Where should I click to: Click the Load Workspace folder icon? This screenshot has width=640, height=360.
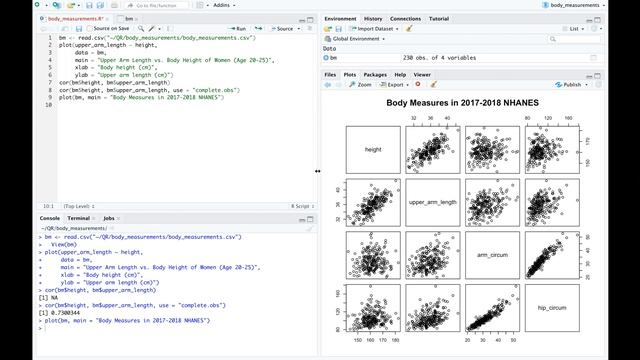pos(328,29)
